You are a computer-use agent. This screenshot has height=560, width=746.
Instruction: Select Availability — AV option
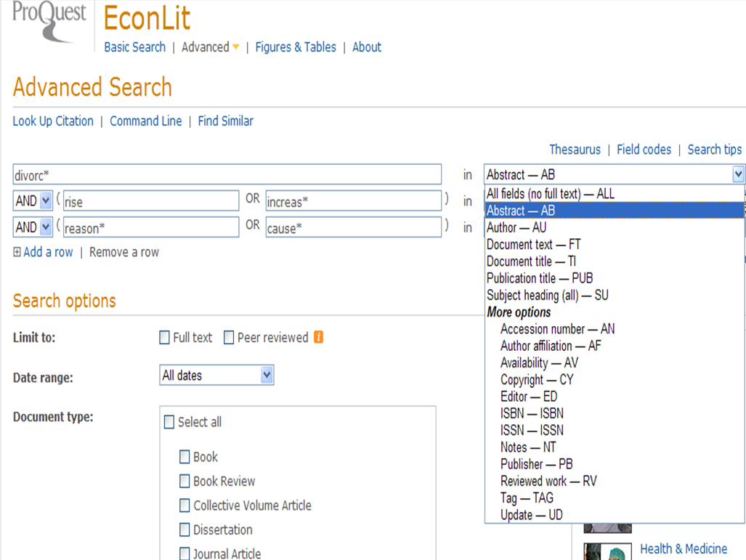click(x=614, y=362)
